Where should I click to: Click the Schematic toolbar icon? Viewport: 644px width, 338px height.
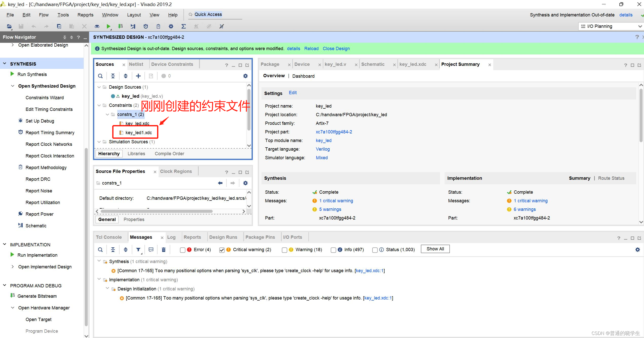pyautogui.click(x=133, y=26)
